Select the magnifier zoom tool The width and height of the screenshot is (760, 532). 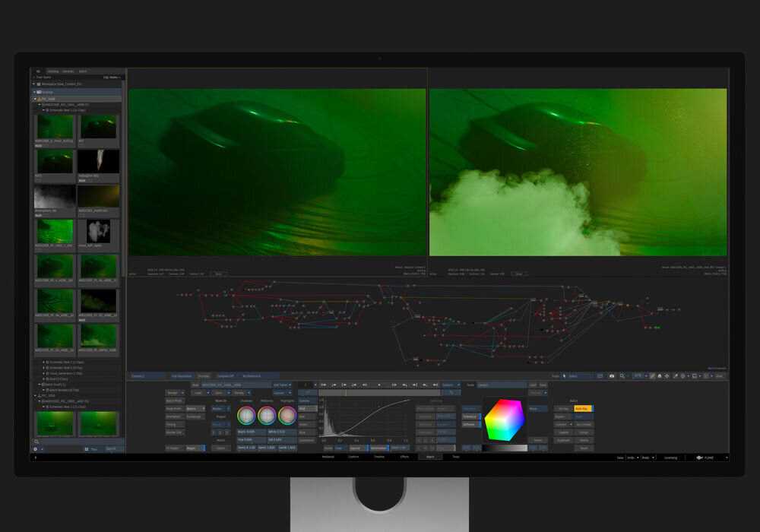coord(622,375)
